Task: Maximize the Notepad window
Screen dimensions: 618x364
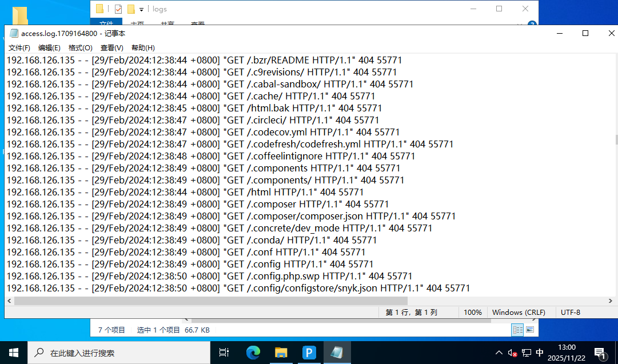Action: (x=585, y=34)
